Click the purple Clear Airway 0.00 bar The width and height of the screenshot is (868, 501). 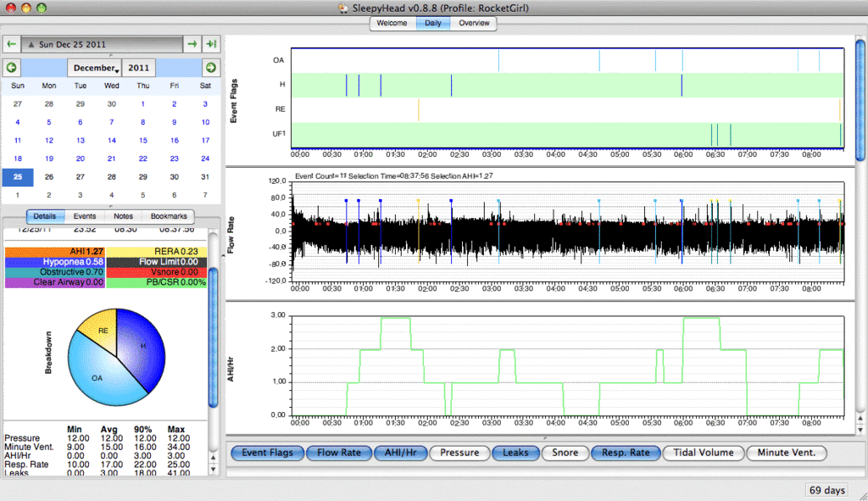pyautogui.click(x=55, y=282)
